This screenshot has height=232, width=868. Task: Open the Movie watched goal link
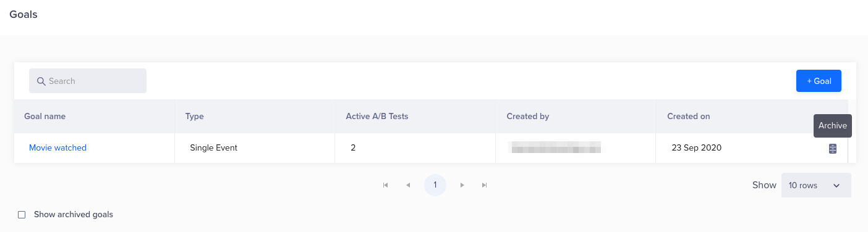[57, 148]
